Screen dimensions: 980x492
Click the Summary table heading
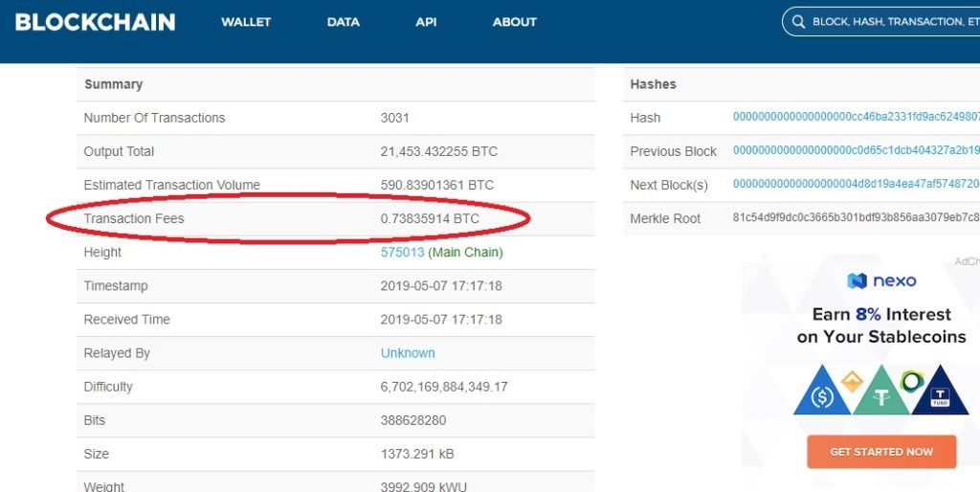[x=113, y=84]
